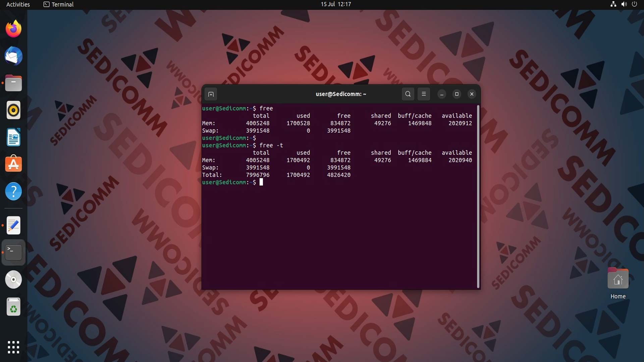Open Firefox from the dock
The height and width of the screenshot is (362, 644).
13,29
